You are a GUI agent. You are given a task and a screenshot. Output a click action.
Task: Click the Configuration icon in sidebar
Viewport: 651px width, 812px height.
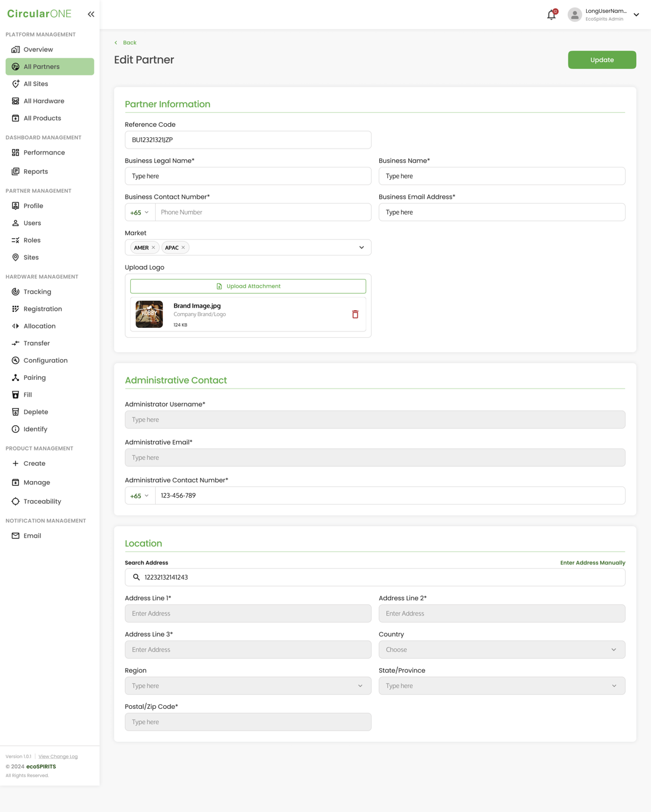click(x=15, y=360)
